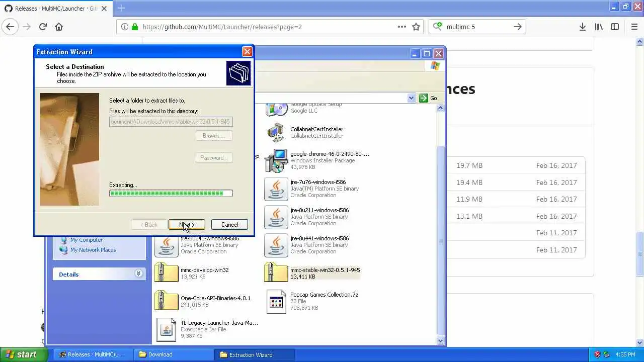Screen dimensions: 644x362
Task: Click the Download window scrollbar up arrow
Action: coord(441,108)
